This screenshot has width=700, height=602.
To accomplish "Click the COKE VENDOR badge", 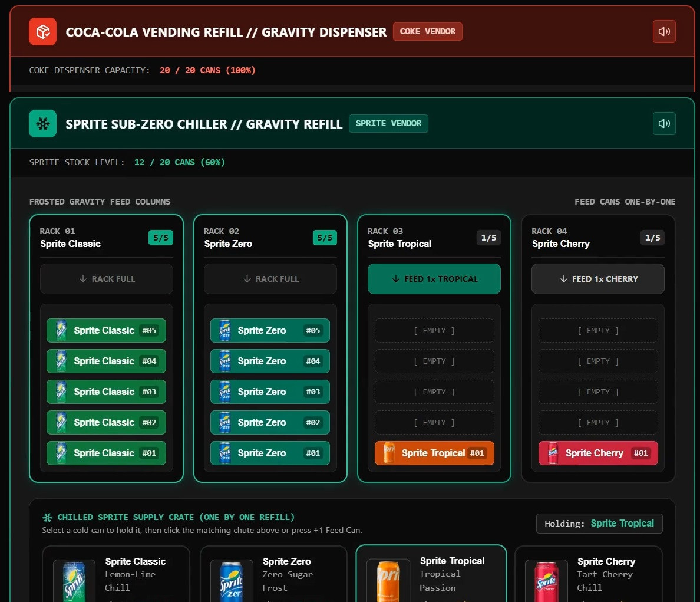I will pyautogui.click(x=427, y=32).
